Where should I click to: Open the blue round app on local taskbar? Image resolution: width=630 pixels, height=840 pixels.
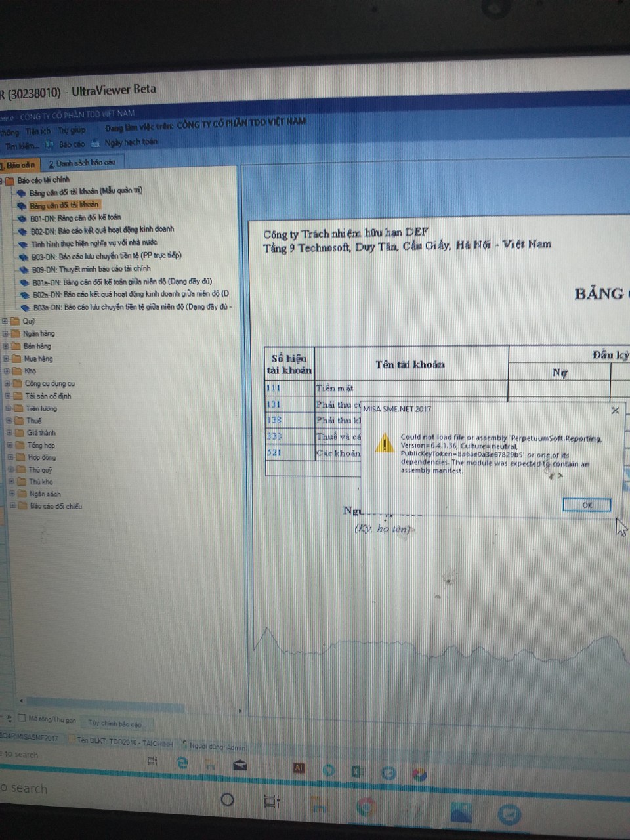click(x=509, y=814)
